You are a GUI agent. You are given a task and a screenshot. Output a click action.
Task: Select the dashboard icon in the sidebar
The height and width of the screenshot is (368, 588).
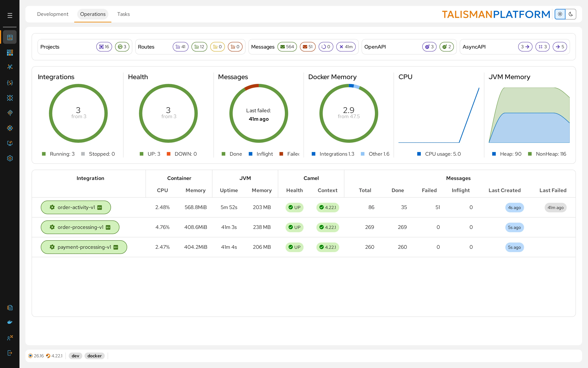click(10, 37)
